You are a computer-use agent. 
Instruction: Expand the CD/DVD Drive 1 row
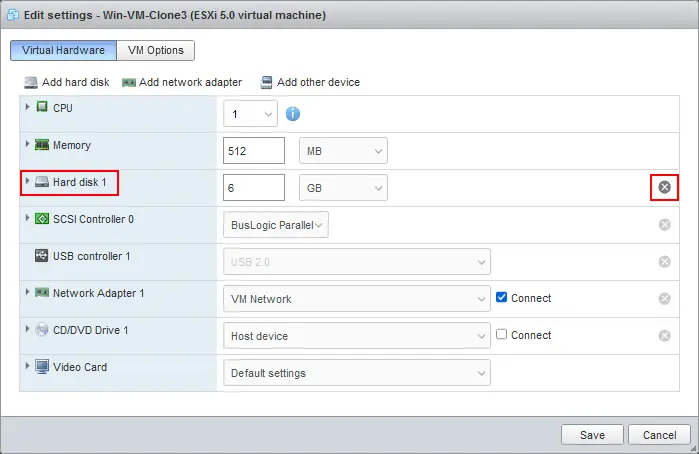click(27, 329)
